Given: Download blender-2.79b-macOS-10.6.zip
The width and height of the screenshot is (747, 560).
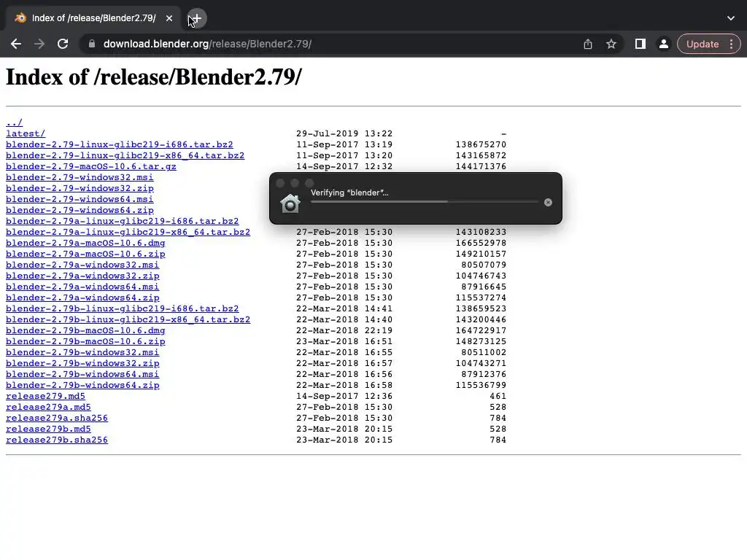Looking at the screenshot, I should point(85,341).
